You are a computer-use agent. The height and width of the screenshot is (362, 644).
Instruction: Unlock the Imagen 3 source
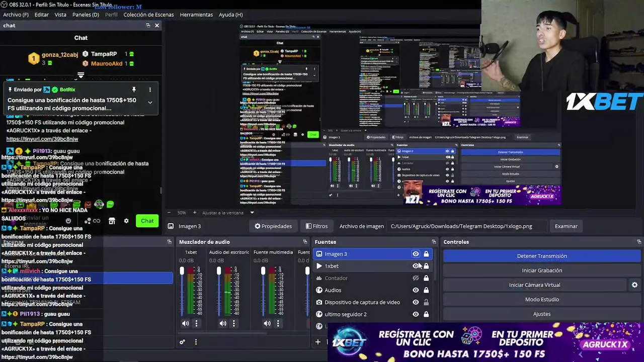click(426, 254)
